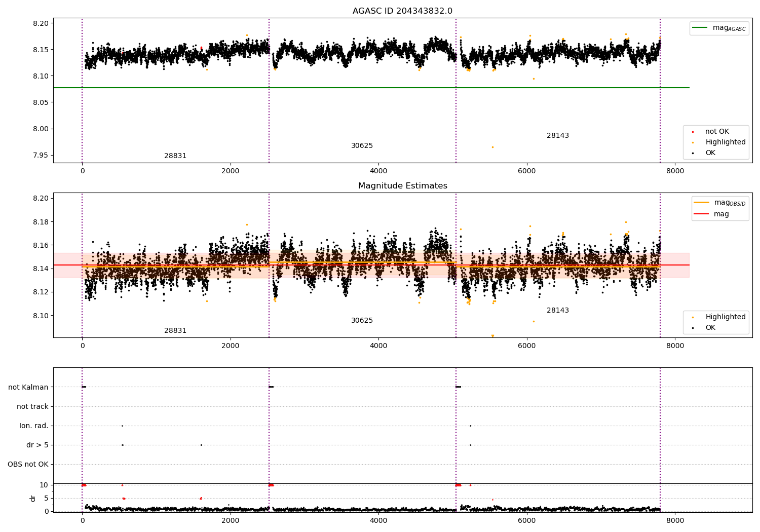The height and width of the screenshot is (532, 760).
Task: Click the 'OBS not OK' row label
Action: pos(28,465)
